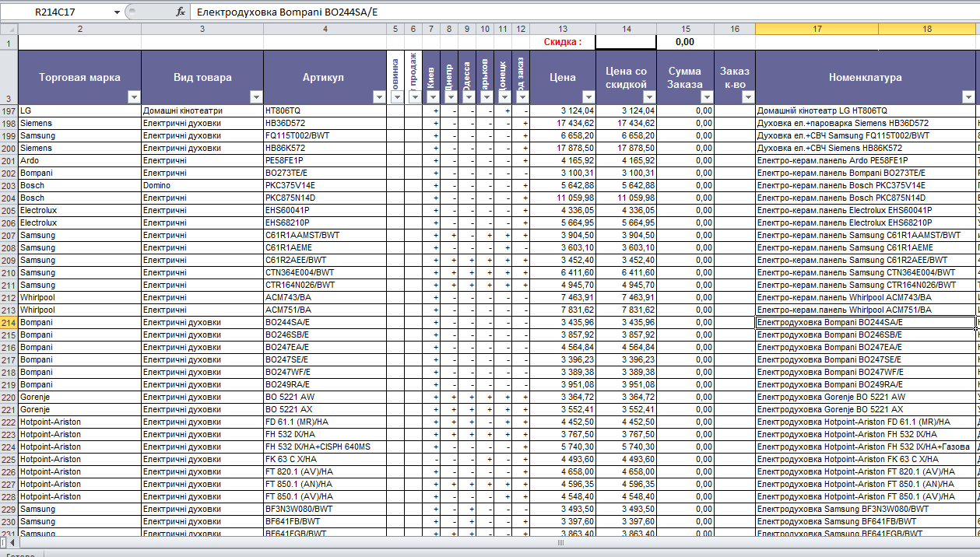Select the price cell 11 059,98 in Цена

563,198
